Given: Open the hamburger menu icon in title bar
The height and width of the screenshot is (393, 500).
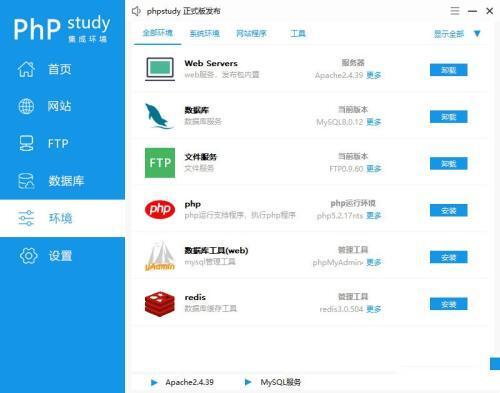Looking at the screenshot, I should (x=455, y=11).
